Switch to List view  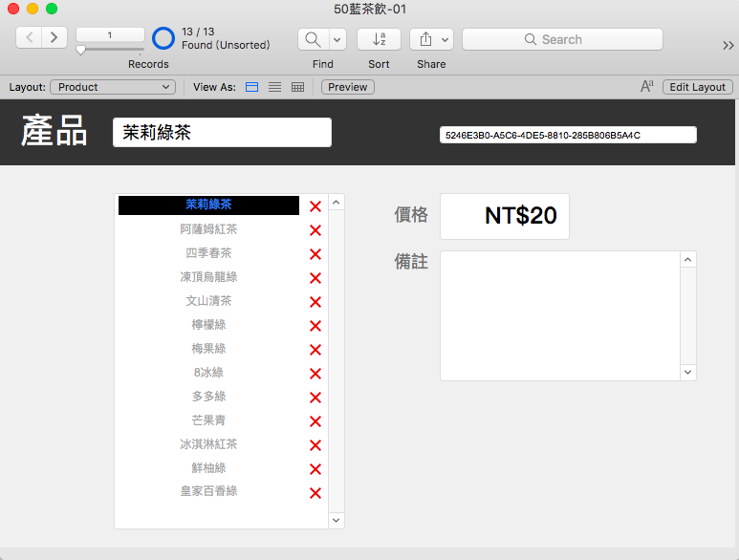[274, 87]
